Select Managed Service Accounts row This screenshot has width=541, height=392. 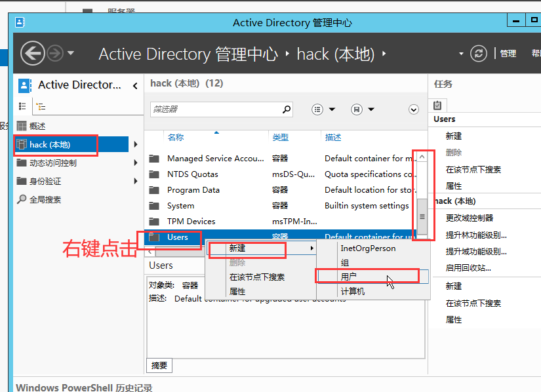click(281, 158)
